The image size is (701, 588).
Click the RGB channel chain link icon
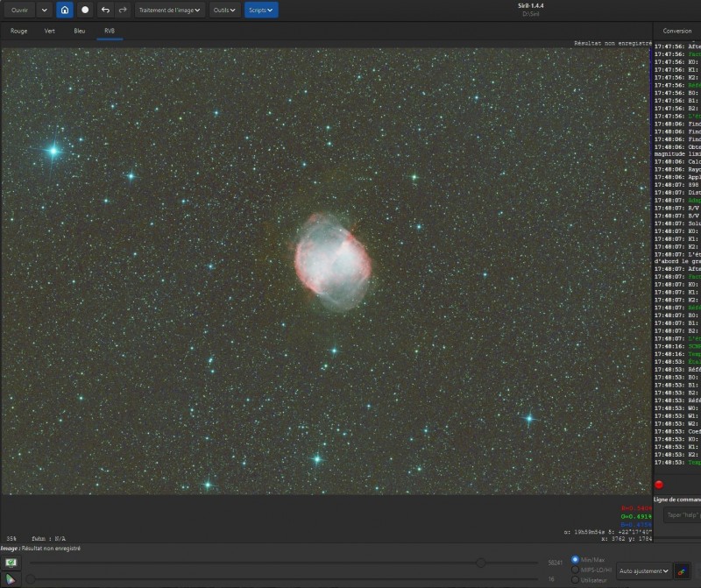[x=682, y=571]
